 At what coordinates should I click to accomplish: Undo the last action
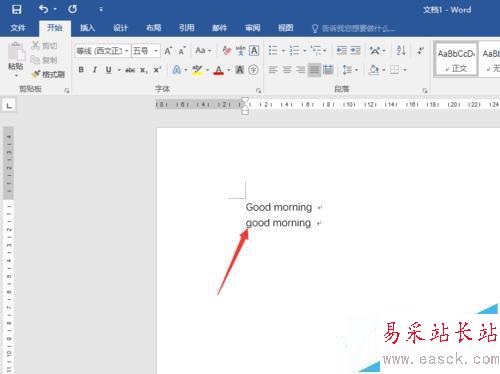[x=43, y=9]
